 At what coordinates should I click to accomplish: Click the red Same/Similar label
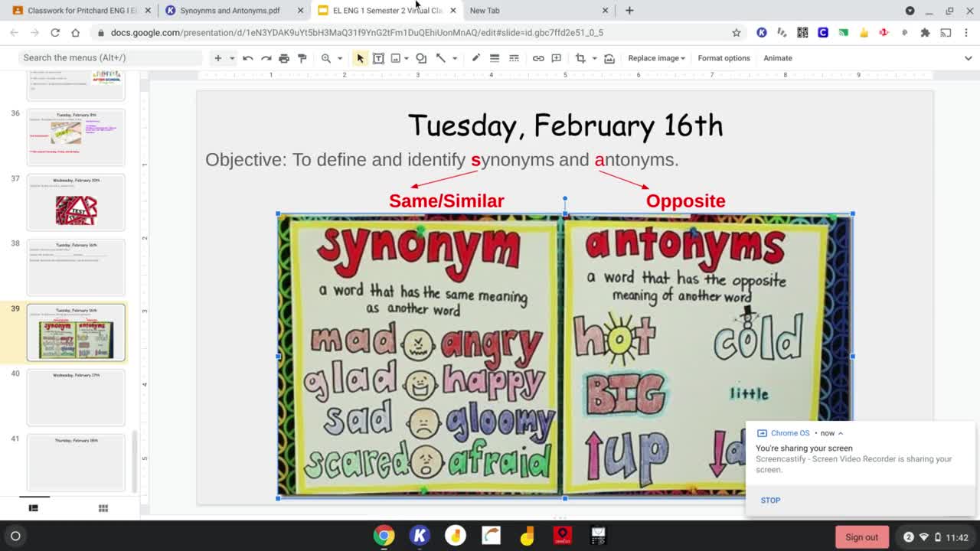pyautogui.click(x=446, y=201)
